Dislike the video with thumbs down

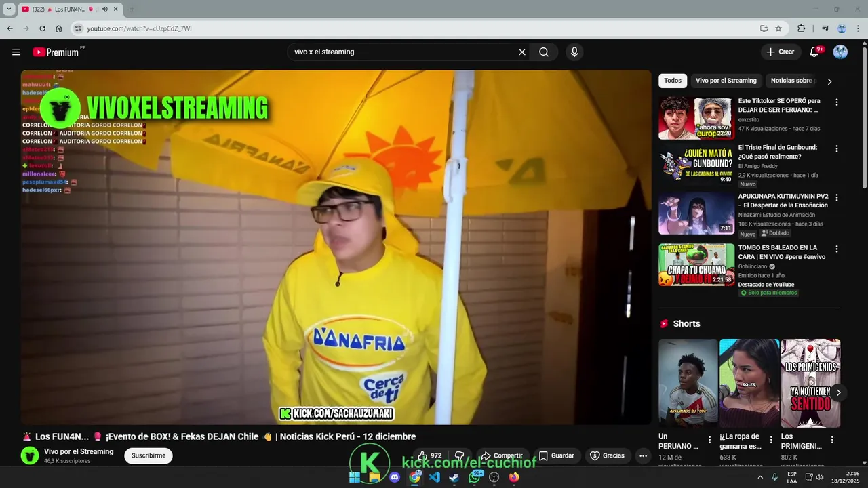point(460,456)
